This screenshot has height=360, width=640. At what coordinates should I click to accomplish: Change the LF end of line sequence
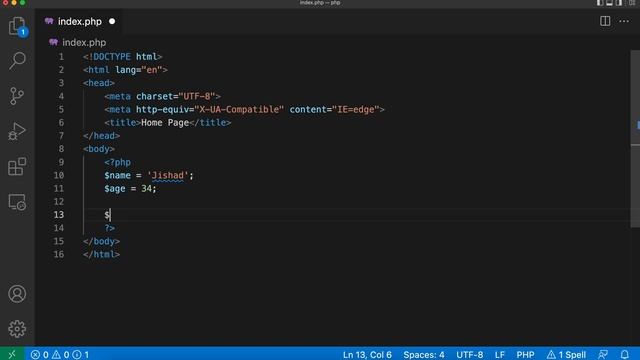point(500,354)
